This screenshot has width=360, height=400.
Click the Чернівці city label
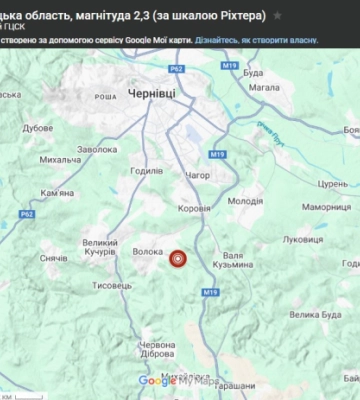pyautogui.click(x=152, y=93)
